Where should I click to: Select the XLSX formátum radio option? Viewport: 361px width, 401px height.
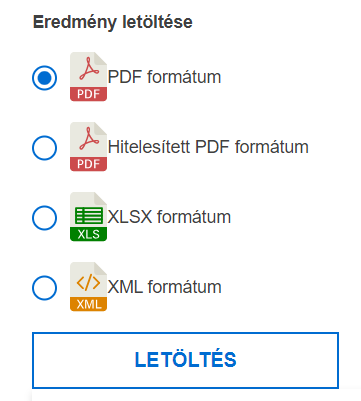pos(44,218)
